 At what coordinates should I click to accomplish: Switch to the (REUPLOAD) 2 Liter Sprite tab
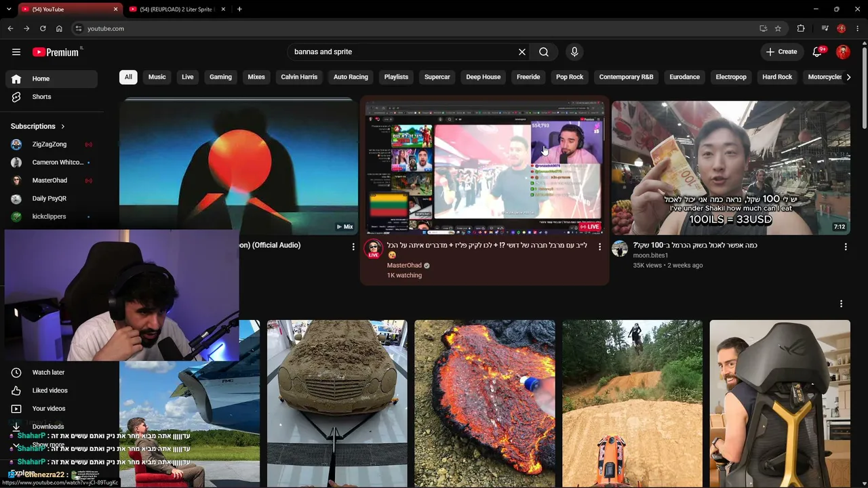tap(176, 9)
